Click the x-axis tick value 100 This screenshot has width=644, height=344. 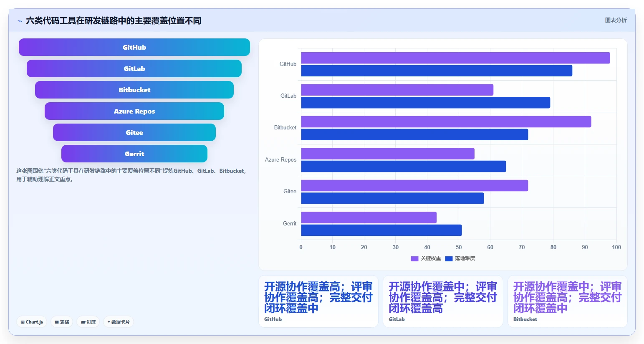616,247
